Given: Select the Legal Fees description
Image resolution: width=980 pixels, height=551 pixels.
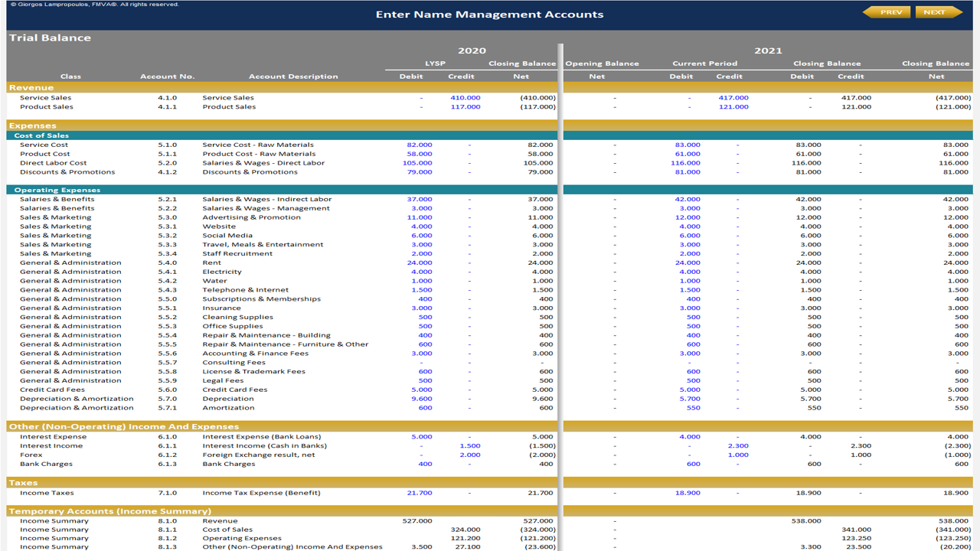Looking at the screenshot, I should point(223,381).
